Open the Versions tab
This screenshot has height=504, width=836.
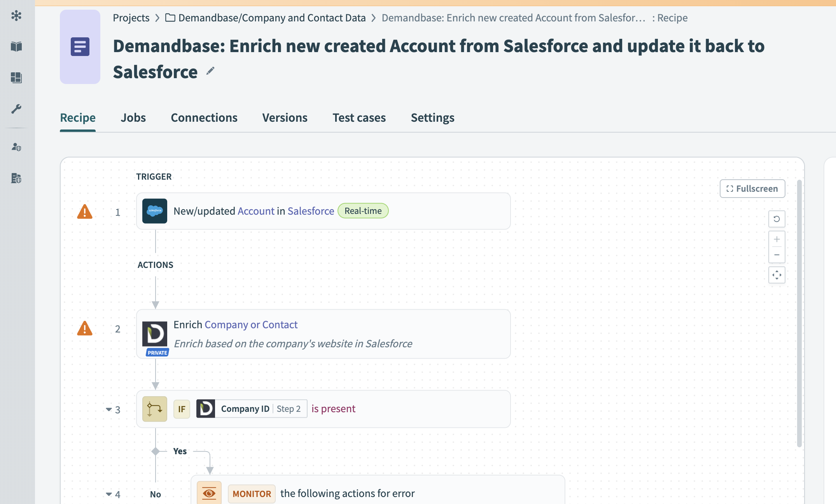[x=285, y=118]
